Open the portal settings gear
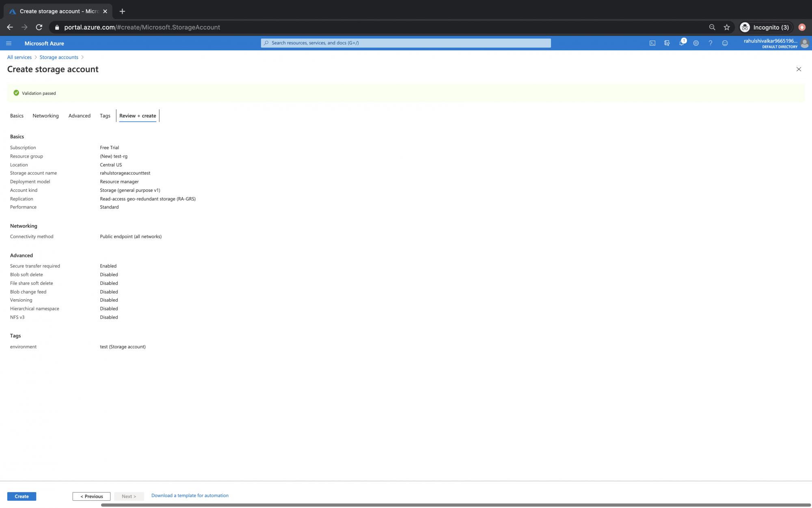This screenshot has height=508, width=812. tap(696, 43)
